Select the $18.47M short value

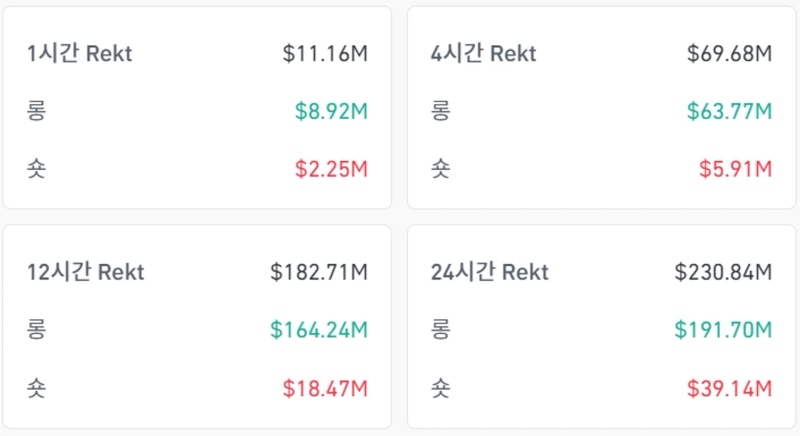pos(325,387)
